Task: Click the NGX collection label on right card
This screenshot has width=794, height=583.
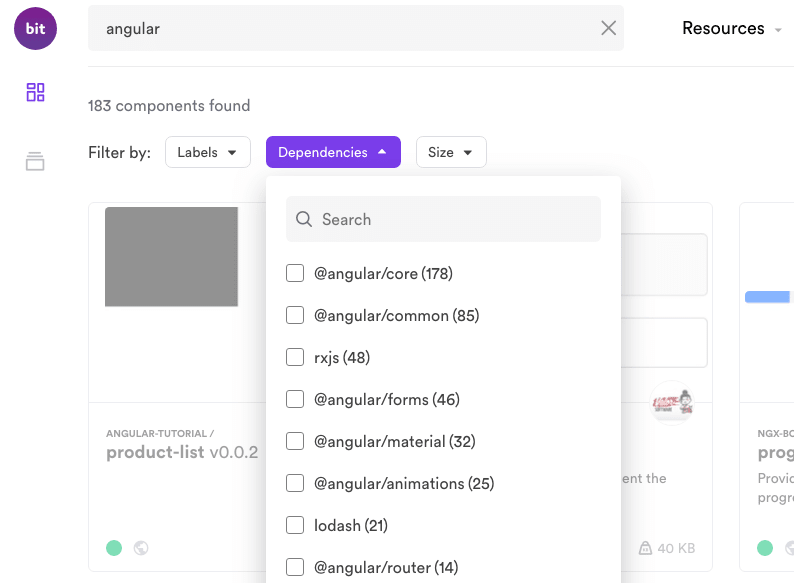Action: (x=775, y=434)
